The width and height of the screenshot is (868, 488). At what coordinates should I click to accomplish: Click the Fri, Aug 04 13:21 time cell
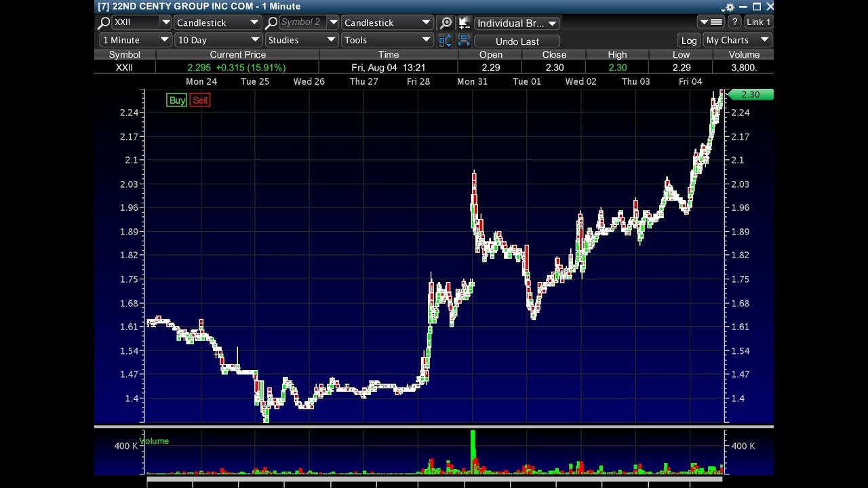pos(389,68)
